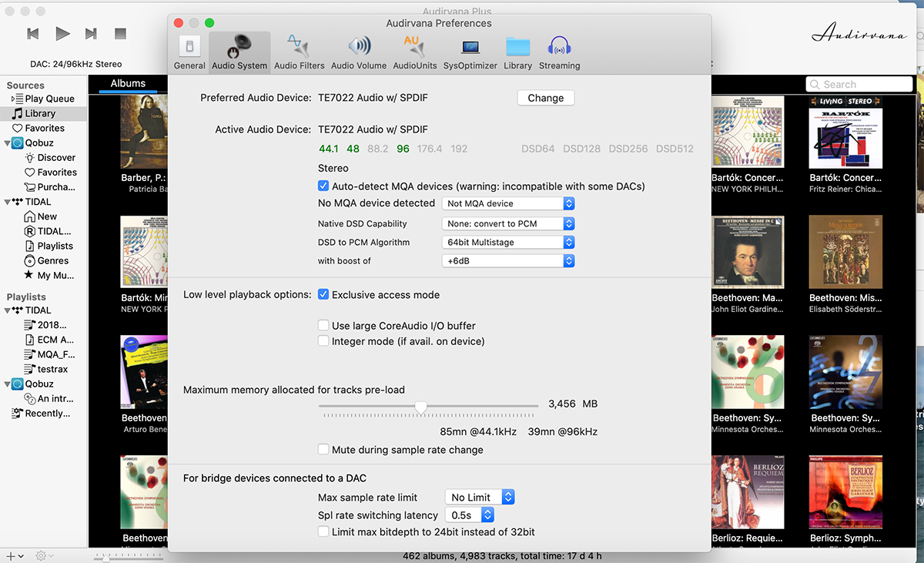The height and width of the screenshot is (563, 924).
Task: Open TIDAL My Music in sidebar
Action: coord(49,275)
